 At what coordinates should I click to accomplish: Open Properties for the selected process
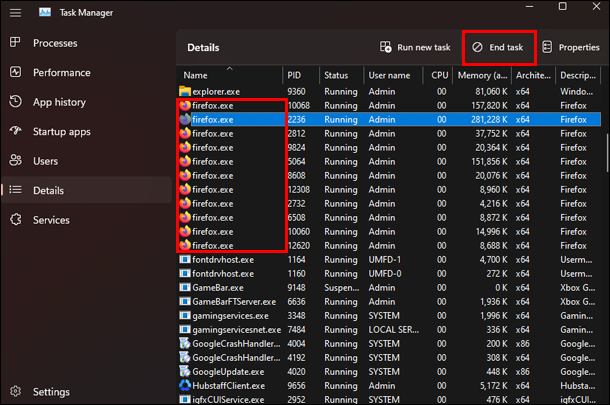[x=571, y=47]
